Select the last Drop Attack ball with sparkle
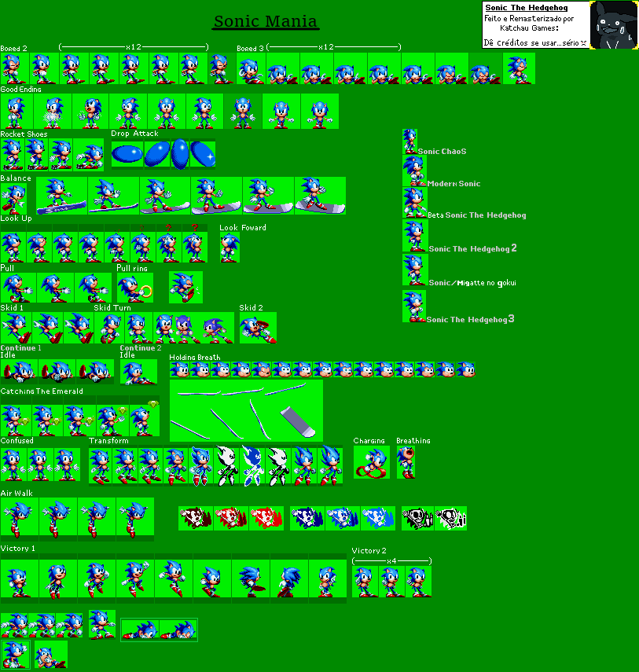Image resolution: width=639 pixels, height=672 pixels. pyautogui.click(x=203, y=154)
